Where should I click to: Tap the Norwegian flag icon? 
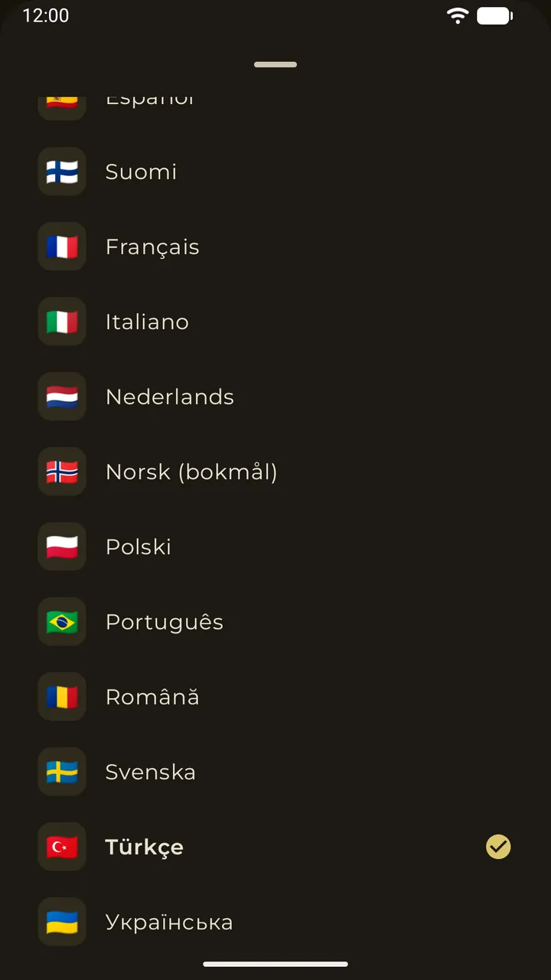pyautogui.click(x=62, y=472)
